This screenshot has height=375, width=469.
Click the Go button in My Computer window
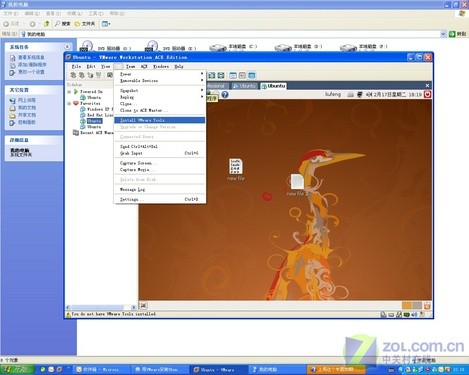[x=458, y=34]
